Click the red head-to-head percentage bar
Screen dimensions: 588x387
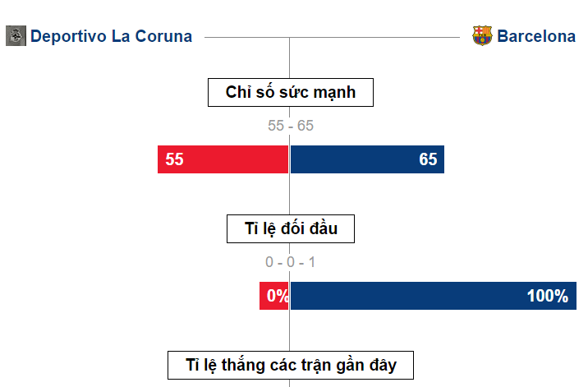273,296
